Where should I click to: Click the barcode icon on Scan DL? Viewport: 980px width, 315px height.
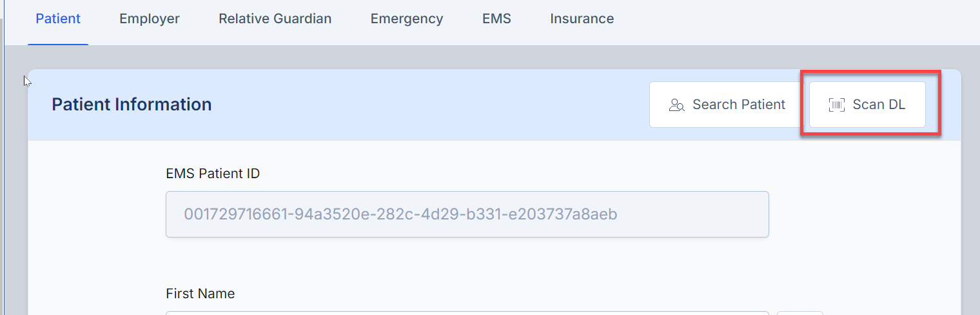(836, 105)
